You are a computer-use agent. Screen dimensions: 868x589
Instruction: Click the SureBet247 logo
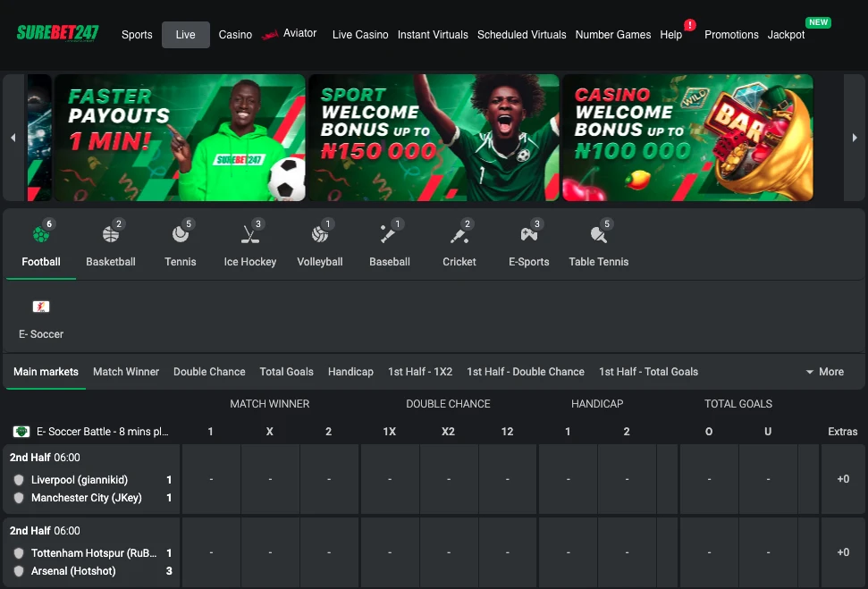[58, 34]
